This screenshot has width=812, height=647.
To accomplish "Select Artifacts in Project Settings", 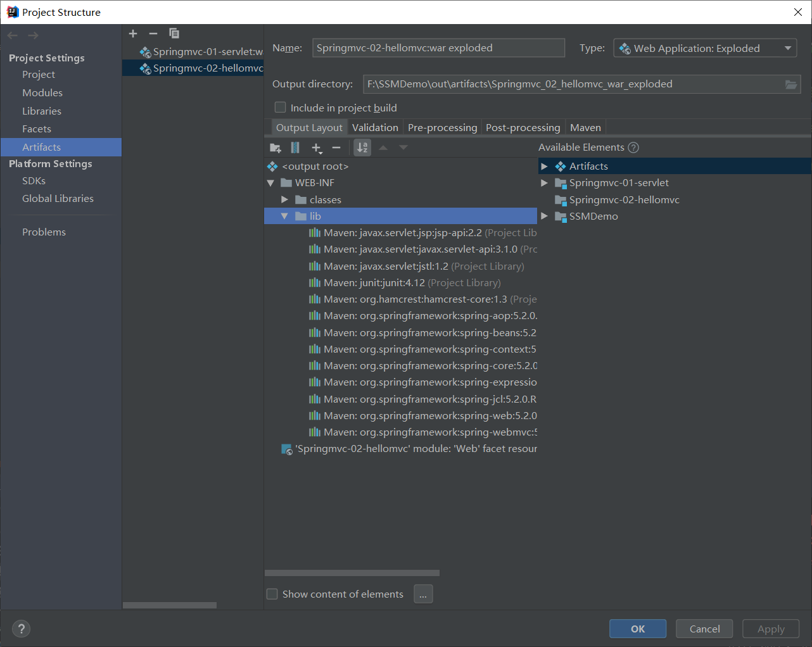I will pos(61,147).
